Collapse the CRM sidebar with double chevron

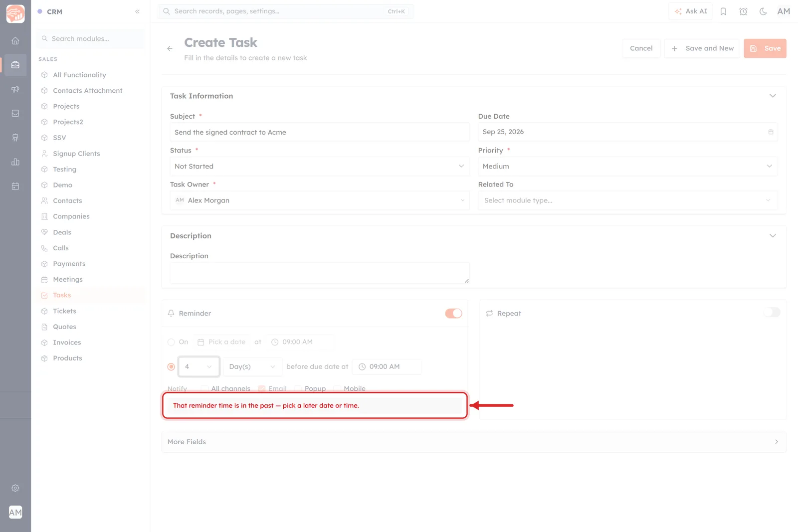pos(137,11)
